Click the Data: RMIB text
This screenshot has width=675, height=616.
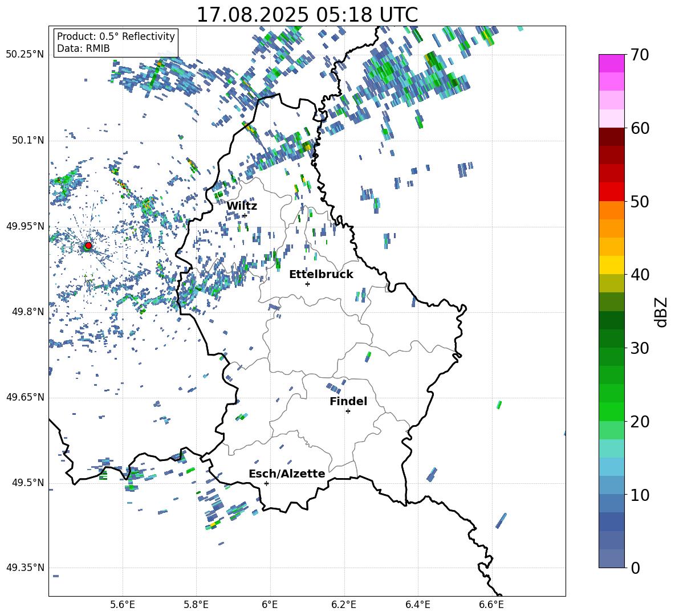(x=83, y=48)
